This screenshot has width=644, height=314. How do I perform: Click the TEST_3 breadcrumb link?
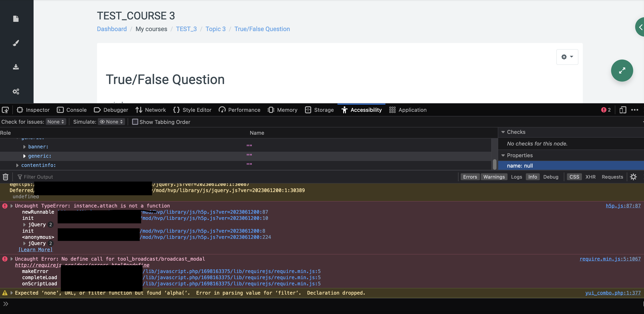186,29
